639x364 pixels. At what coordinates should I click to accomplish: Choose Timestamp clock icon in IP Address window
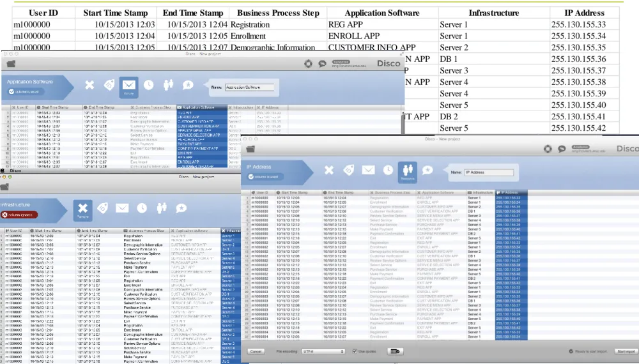(388, 170)
